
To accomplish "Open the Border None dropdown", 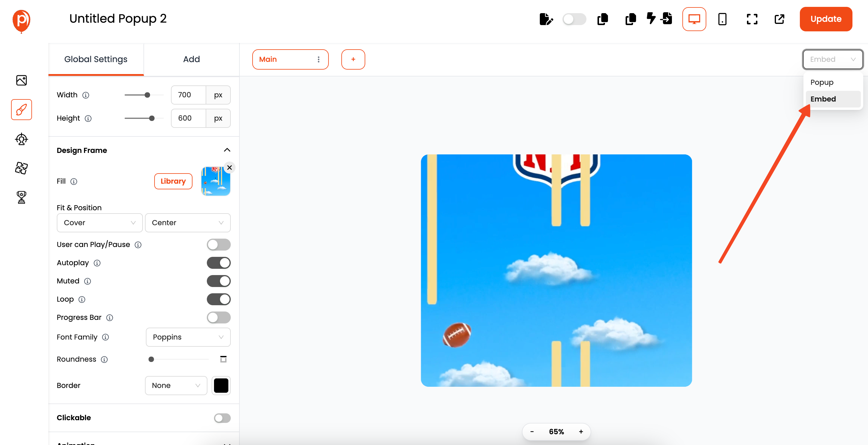I will click(x=176, y=386).
